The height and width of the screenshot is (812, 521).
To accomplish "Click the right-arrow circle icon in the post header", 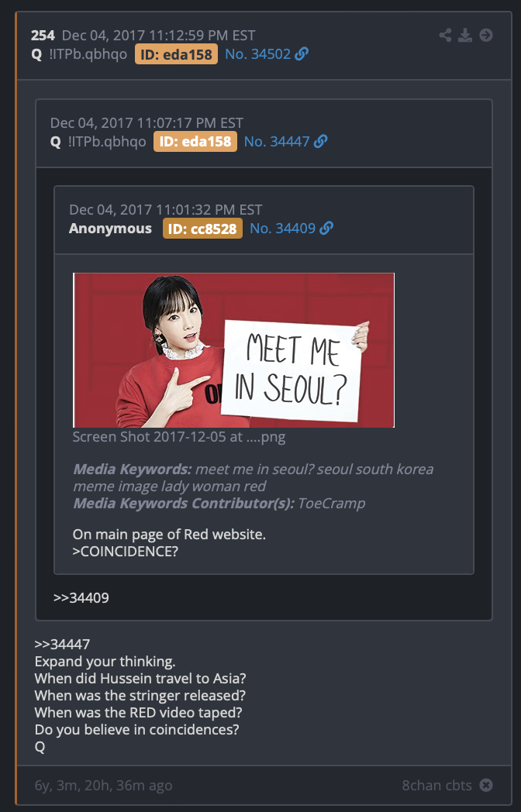I will pyautogui.click(x=486, y=35).
